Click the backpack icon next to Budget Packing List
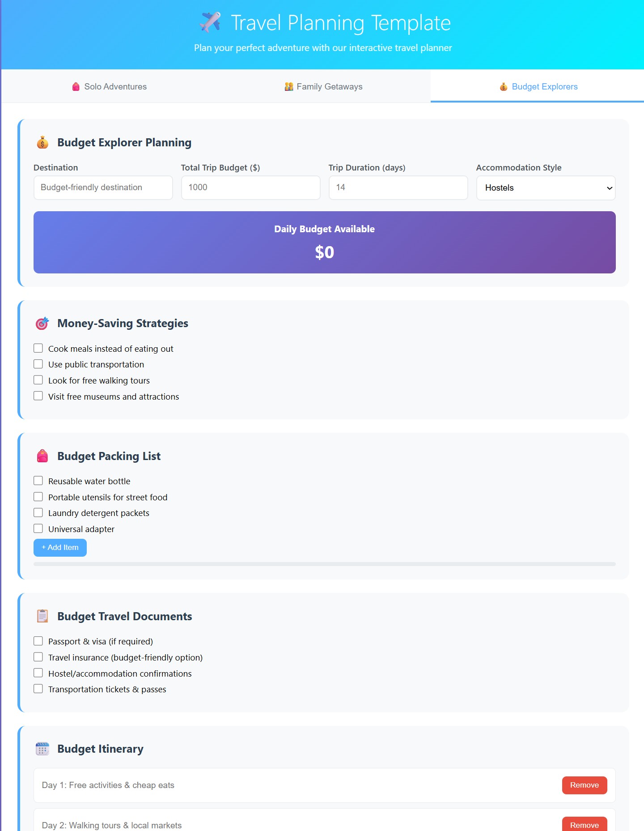The width and height of the screenshot is (644, 831). 42,456
